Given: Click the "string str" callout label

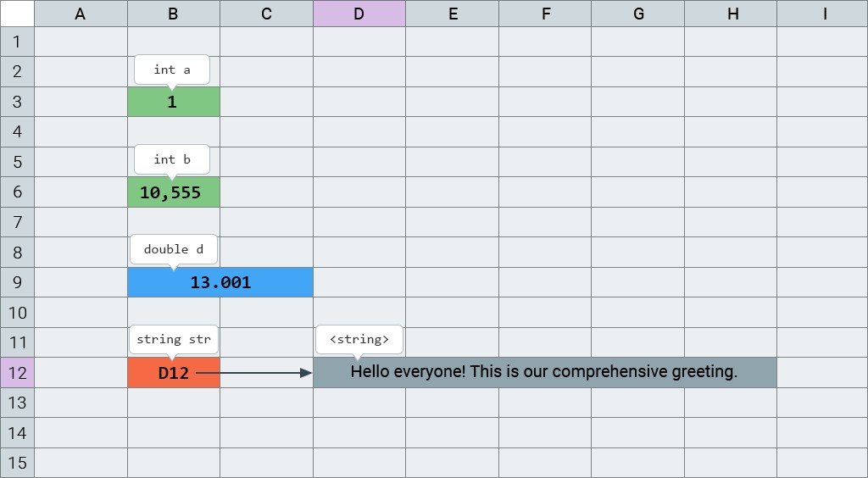Looking at the screenshot, I should click(173, 339).
